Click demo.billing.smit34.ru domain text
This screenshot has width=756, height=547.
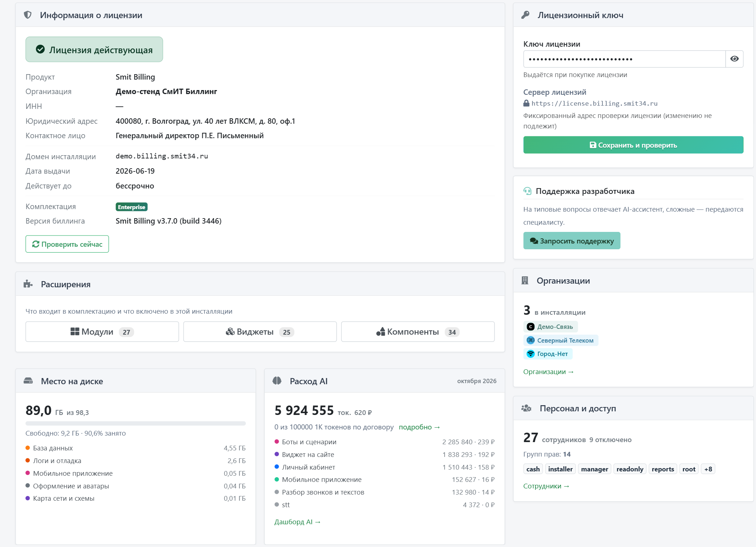coord(162,156)
